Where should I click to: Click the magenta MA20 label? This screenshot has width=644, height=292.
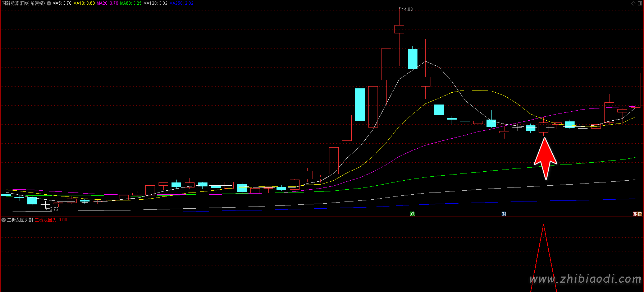pyautogui.click(x=107, y=3)
